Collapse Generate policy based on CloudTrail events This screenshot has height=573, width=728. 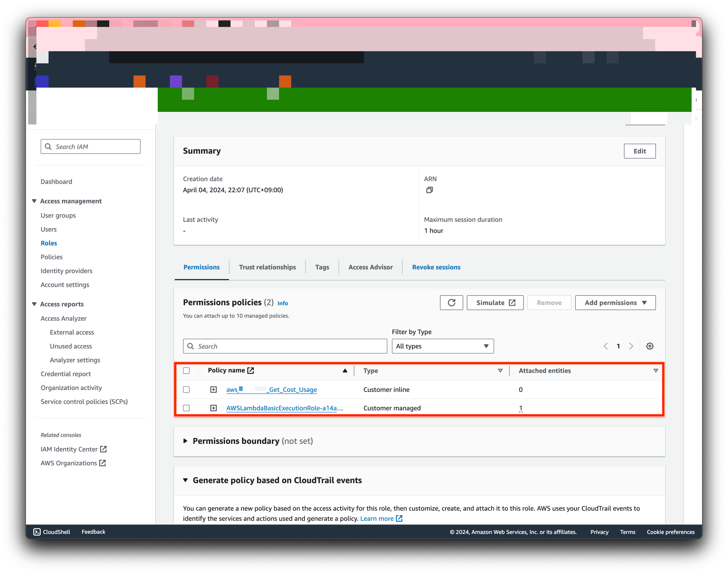tap(185, 480)
